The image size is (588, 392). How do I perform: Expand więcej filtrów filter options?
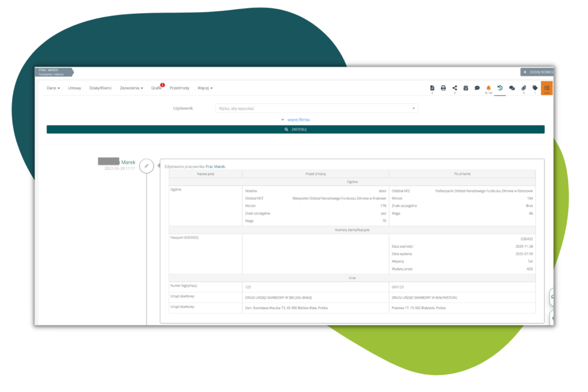296,119
